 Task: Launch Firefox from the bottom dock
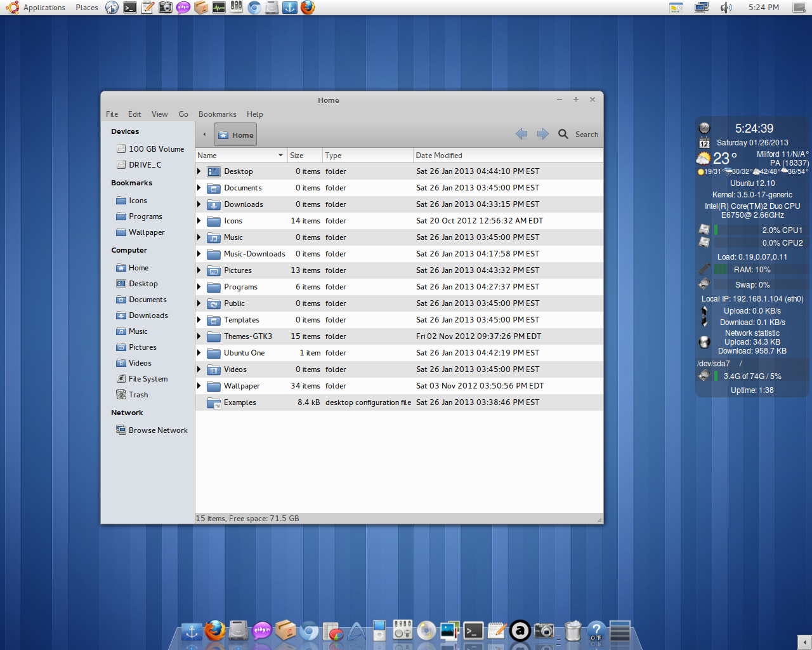click(x=215, y=630)
